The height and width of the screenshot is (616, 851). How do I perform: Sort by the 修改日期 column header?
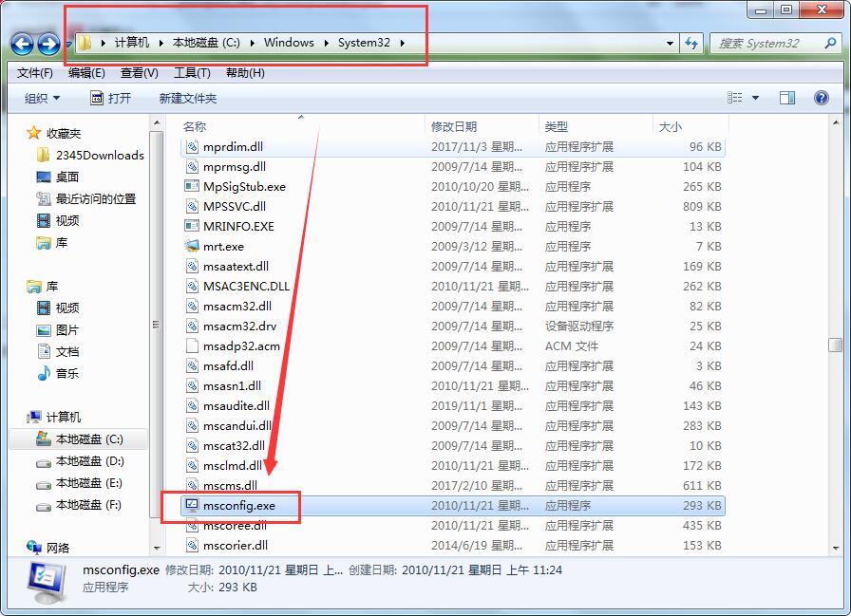[482, 126]
